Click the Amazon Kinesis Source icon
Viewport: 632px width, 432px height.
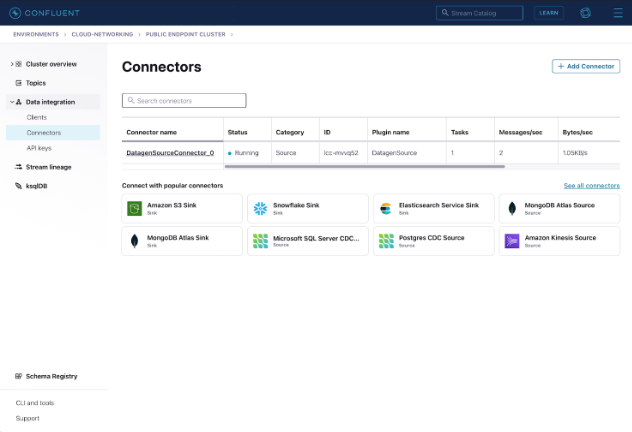512,241
